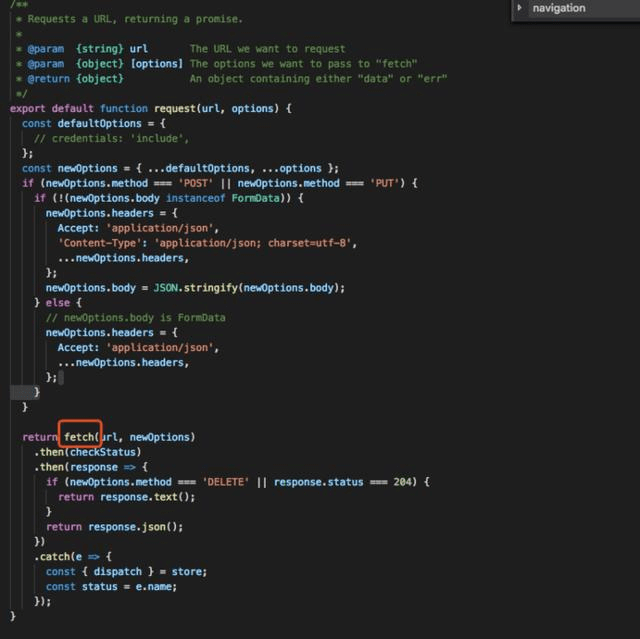Click the 'const status = e.name' line
640x639 pixels.
coord(110,586)
